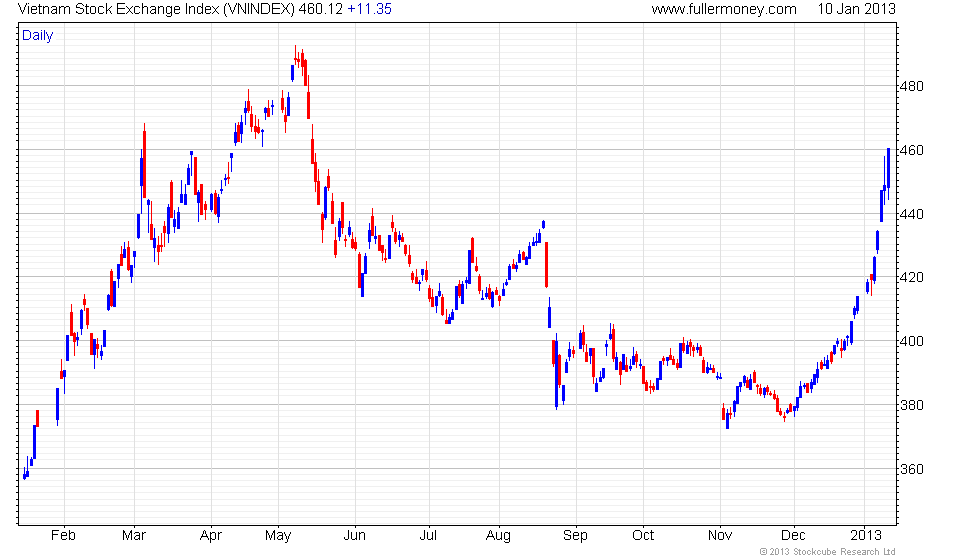Click the 420 price axis label
The width and height of the screenshot is (980, 560).
[x=911, y=277]
